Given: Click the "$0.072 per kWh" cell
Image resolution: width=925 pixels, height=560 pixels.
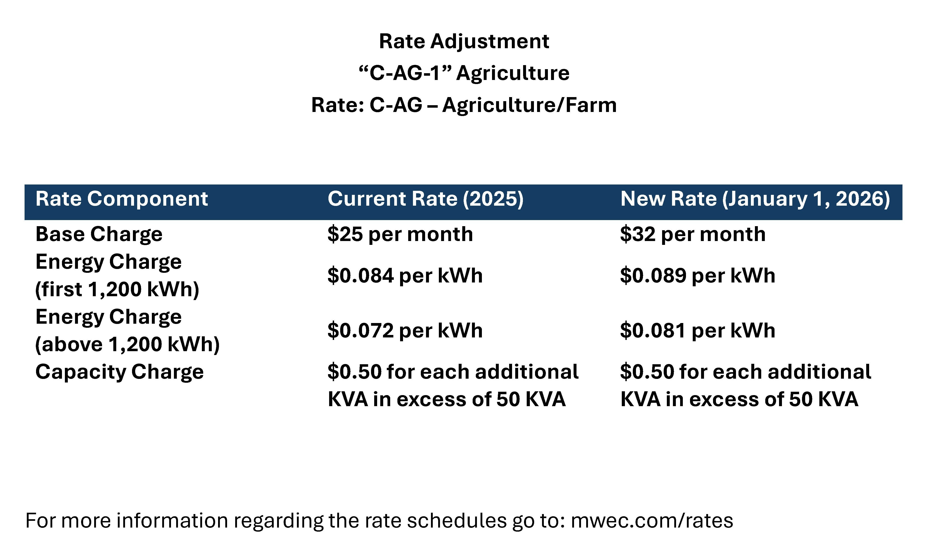Looking at the screenshot, I should [405, 331].
